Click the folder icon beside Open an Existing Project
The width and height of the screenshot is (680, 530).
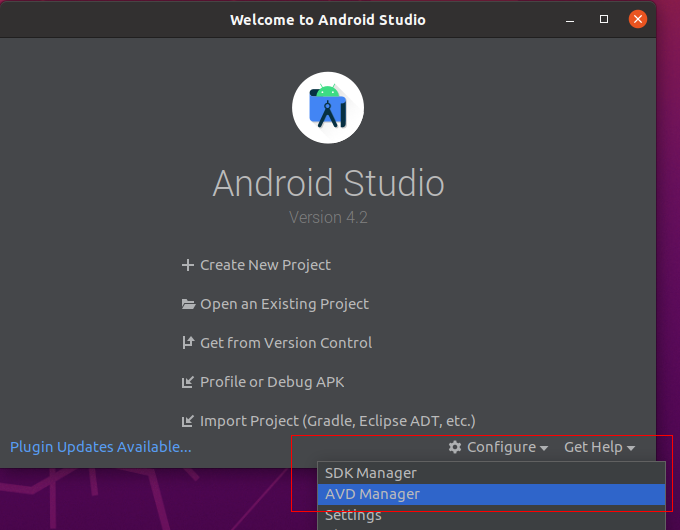tap(187, 304)
